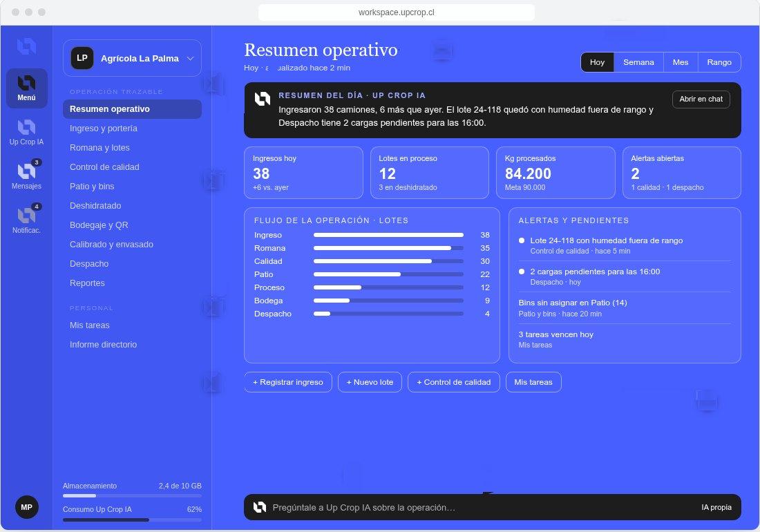Viewport: 760px width, 532px height.
Task: Click the Alertas abiertas card
Action: (x=681, y=173)
